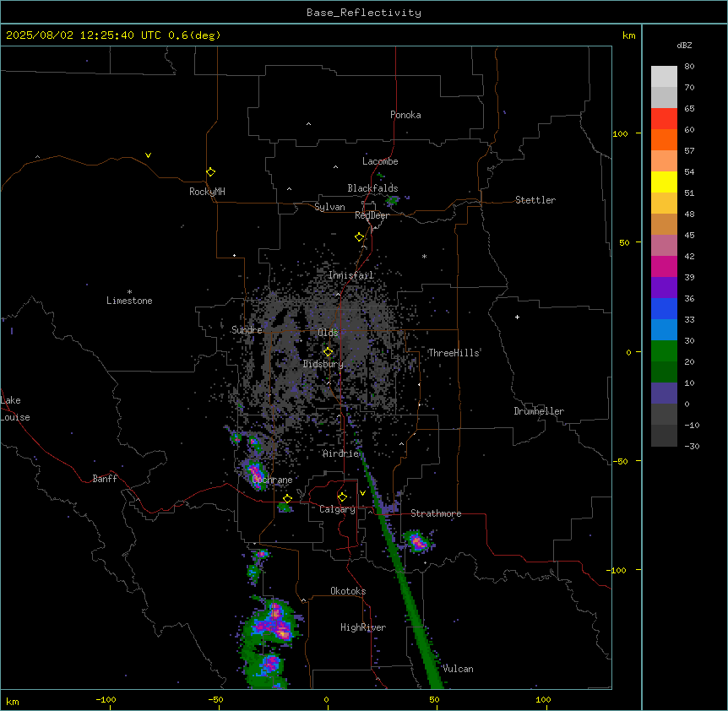Click the Vulcan label
The width and height of the screenshot is (728, 711).
click(458, 669)
